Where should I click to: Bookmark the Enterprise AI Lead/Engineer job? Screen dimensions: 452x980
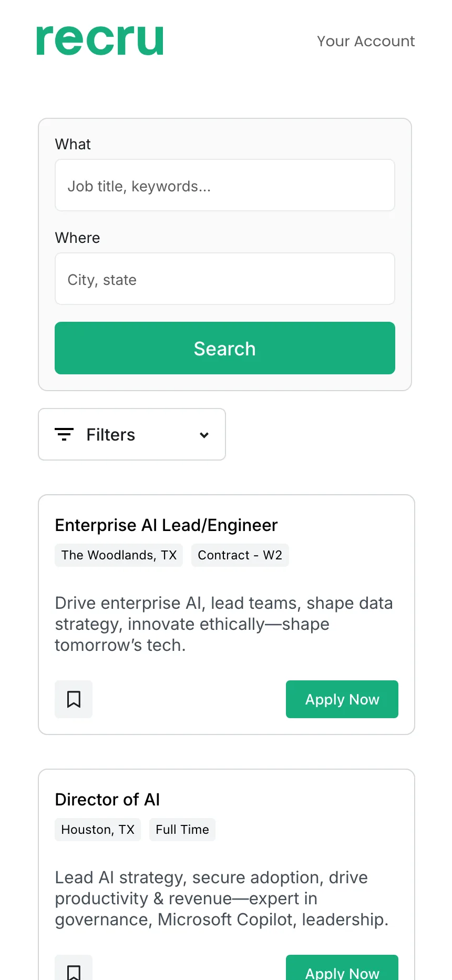(74, 699)
